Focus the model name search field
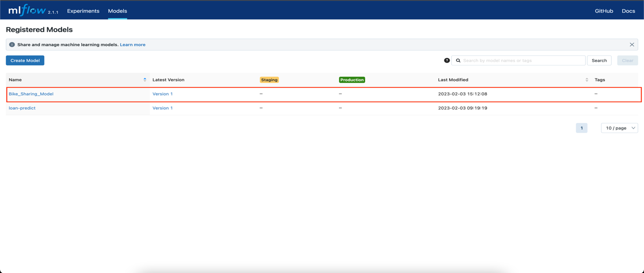This screenshot has width=644, height=273. (x=518, y=60)
